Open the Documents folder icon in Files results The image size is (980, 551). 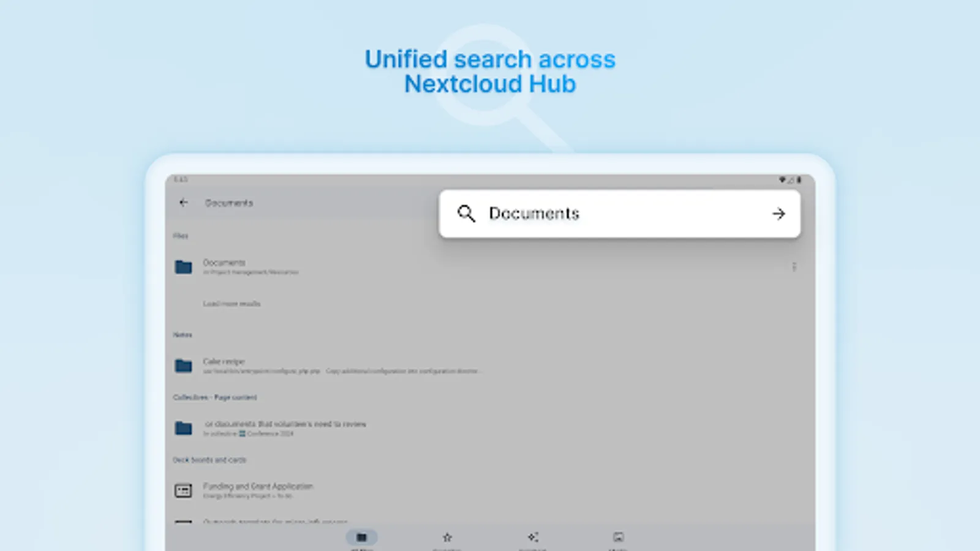pyautogui.click(x=183, y=267)
